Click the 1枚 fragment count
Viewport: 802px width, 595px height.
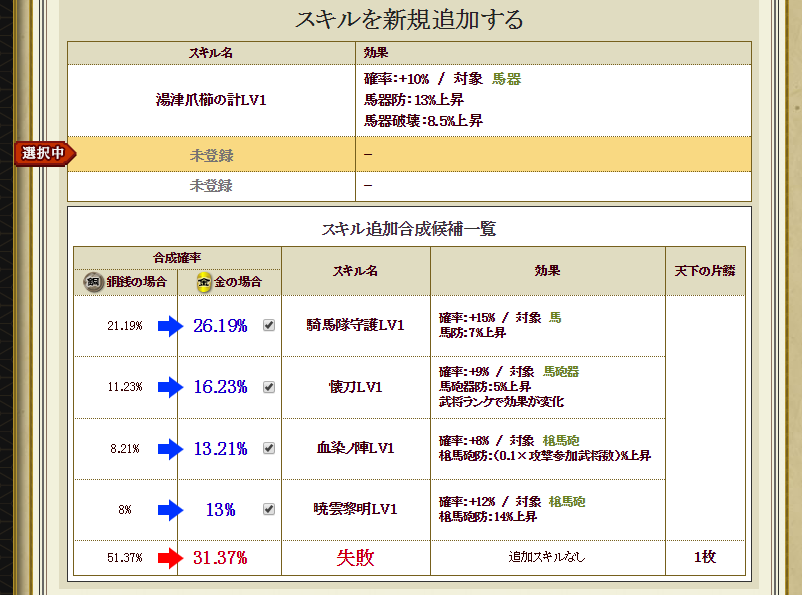coord(705,557)
